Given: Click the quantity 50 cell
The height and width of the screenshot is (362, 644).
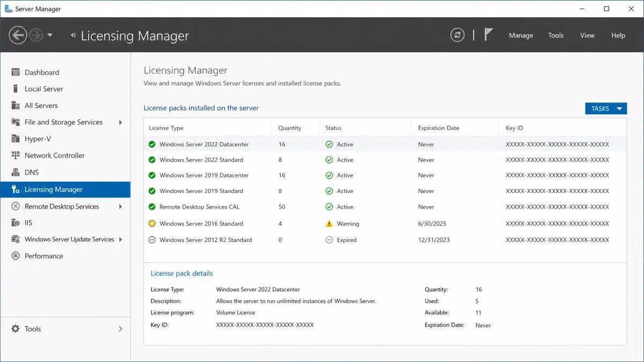Looking at the screenshot, I should click(x=282, y=207).
